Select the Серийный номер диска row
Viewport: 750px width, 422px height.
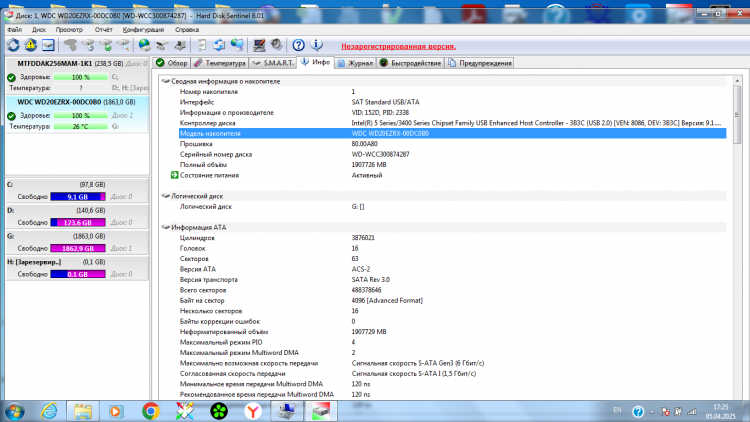coord(452,155)
